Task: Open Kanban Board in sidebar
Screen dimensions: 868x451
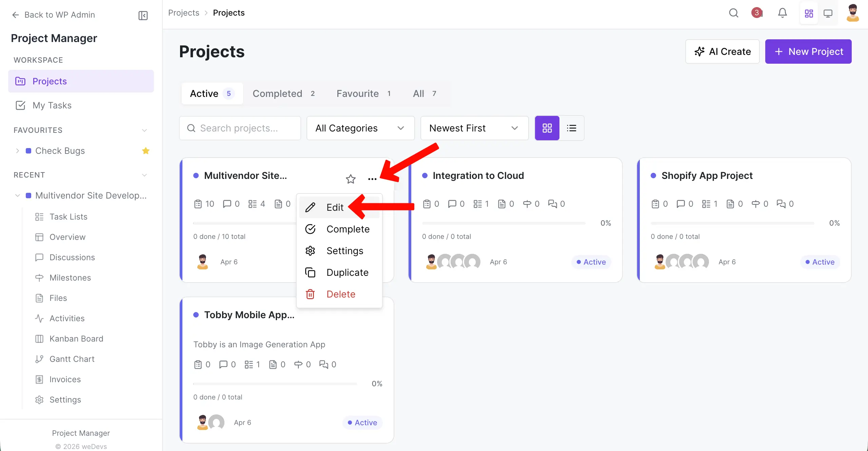Action: point(76,339)
